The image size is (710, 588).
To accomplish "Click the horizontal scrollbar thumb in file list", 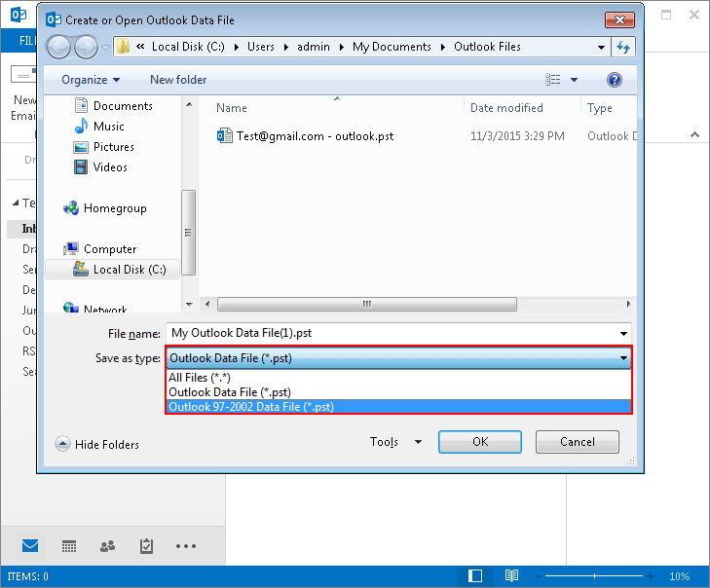I will pos(367,304).
